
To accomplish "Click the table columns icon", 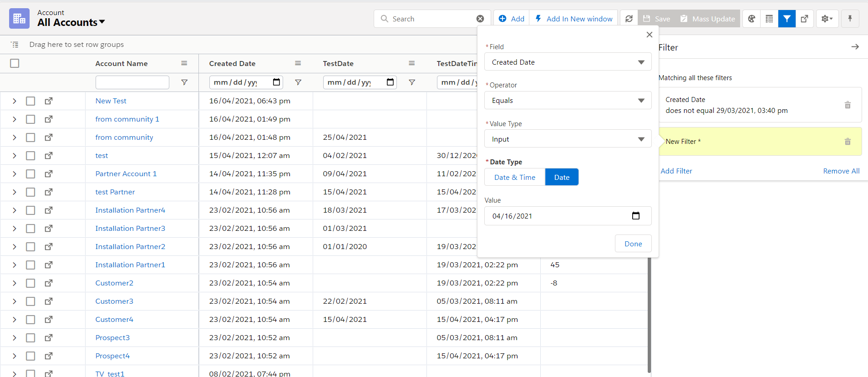I will coord(769,19).
